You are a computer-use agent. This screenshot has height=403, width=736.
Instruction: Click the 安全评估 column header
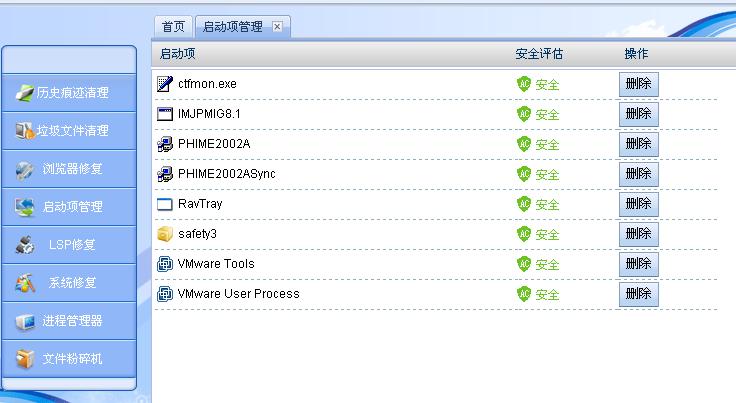[x=539, y=53]
